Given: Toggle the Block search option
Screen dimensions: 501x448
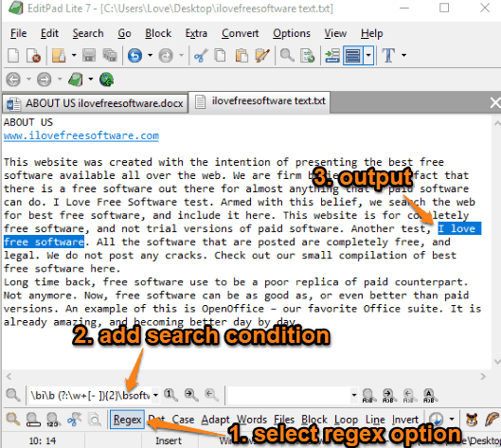Looking at the screenshot, I should tap(314, 420).
